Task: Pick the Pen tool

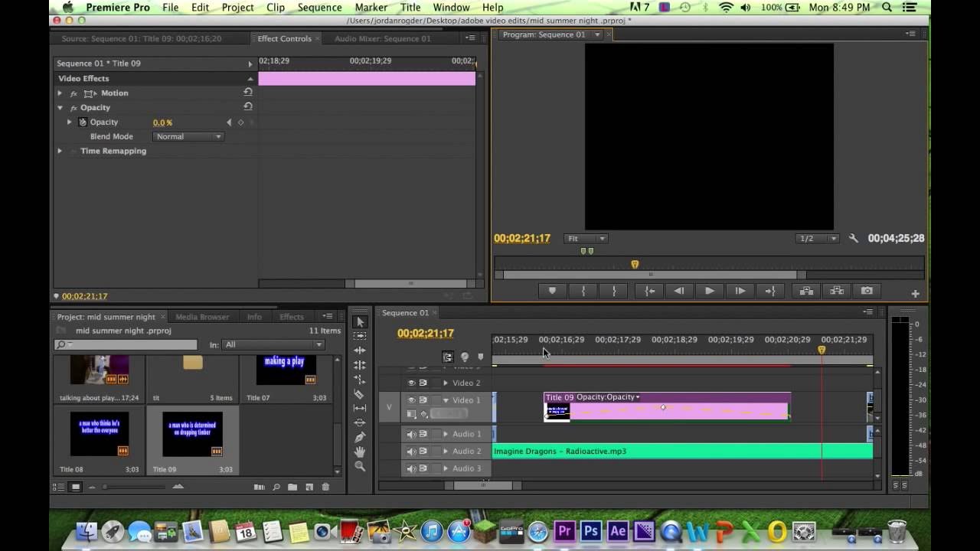Action: coord(360,437)
